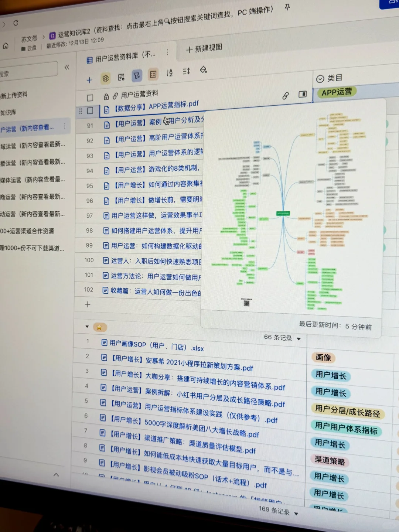The image size is (399, 532).
Task: Click the lock icon beside 用户运营资料
Action: [x=107, y=96]
